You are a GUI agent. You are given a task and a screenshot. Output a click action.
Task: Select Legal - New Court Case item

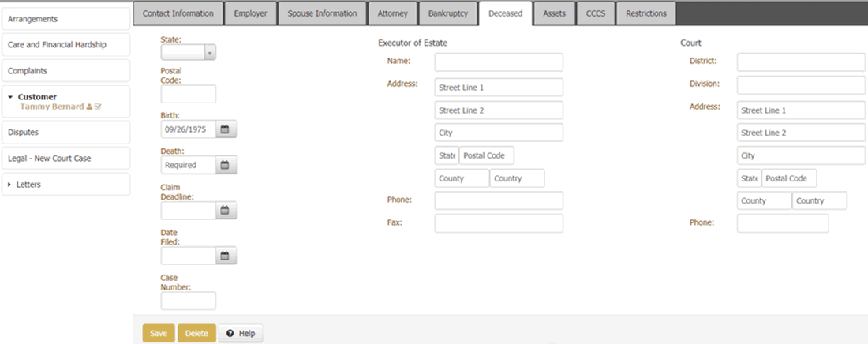(65, 159)
